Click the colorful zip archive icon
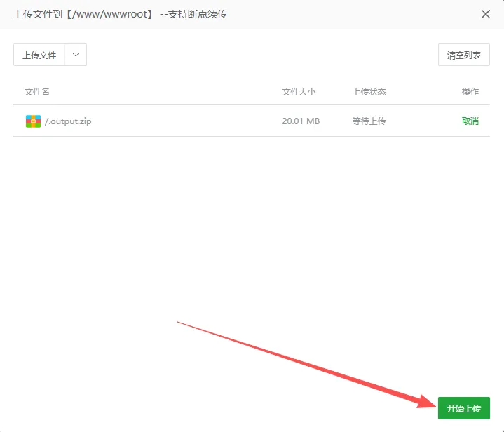This screenshot has width=504, height=432. (33, 121)
